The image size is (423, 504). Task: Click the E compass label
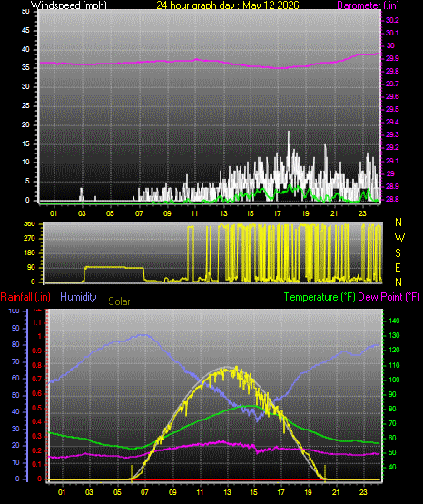398,268
